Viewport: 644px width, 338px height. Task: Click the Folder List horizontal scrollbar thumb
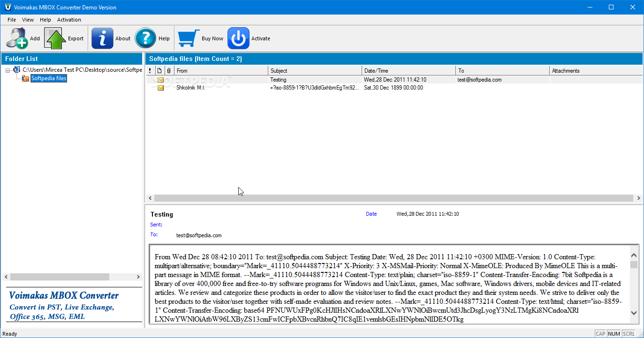pyautogui.click(x=60, y=277)
